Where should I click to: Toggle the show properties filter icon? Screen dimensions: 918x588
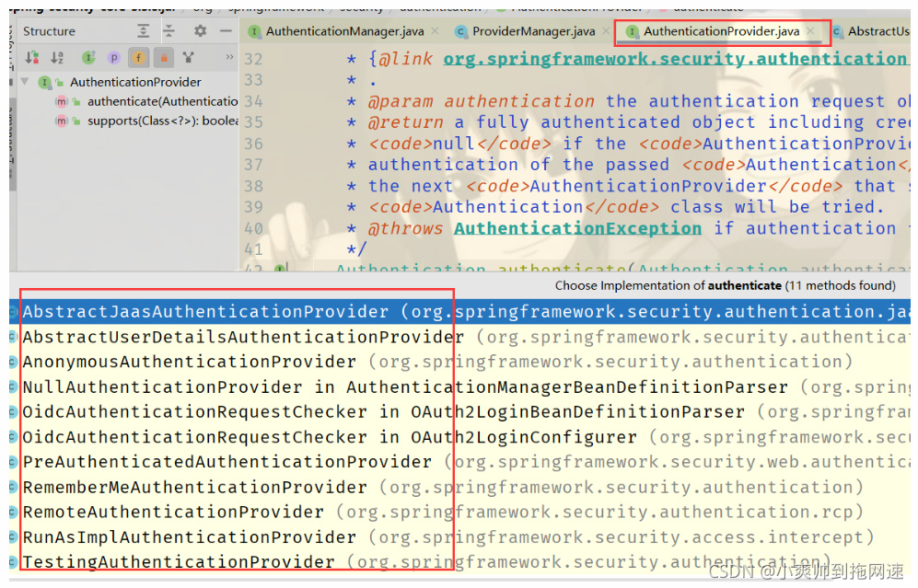coord(114,57)
